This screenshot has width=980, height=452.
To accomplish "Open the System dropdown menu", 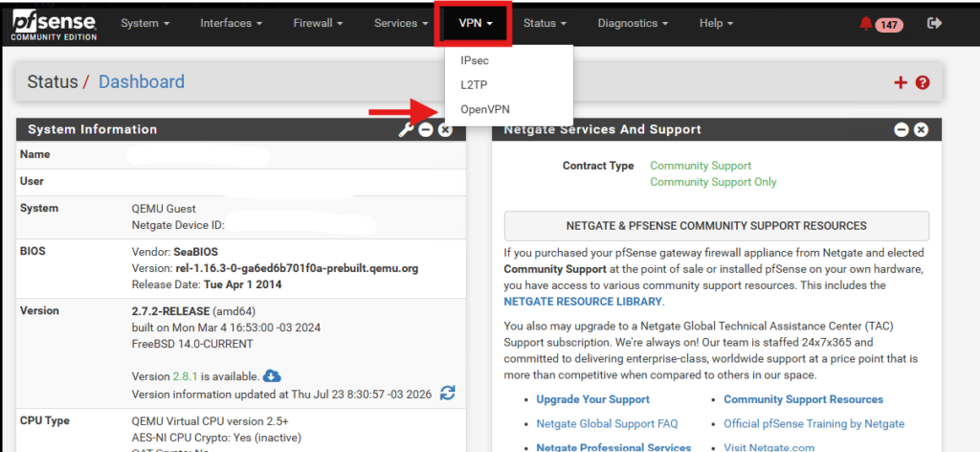I will [x=145, y=23].
